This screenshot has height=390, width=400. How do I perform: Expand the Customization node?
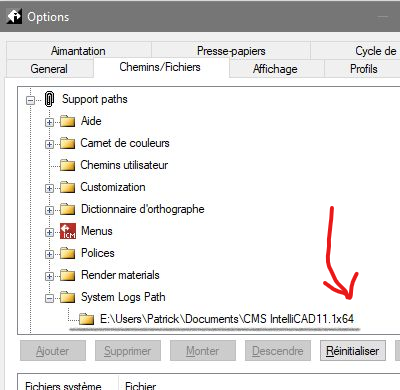[x=49, y=188]
